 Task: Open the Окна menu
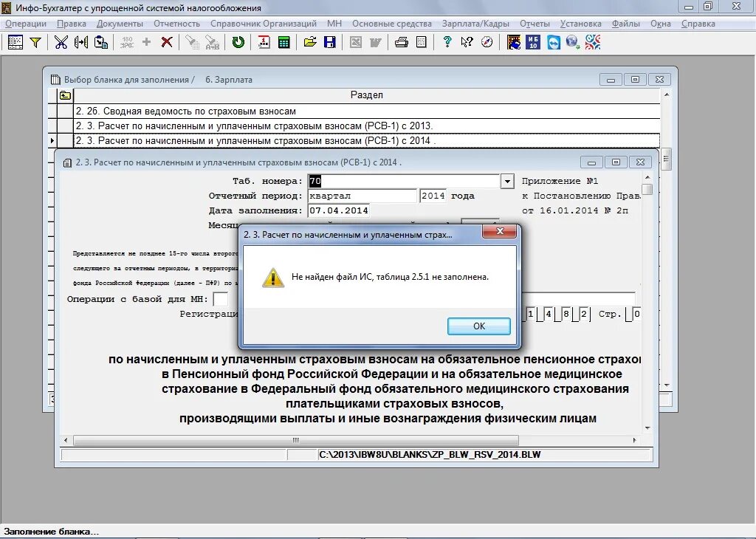[661, 24]
